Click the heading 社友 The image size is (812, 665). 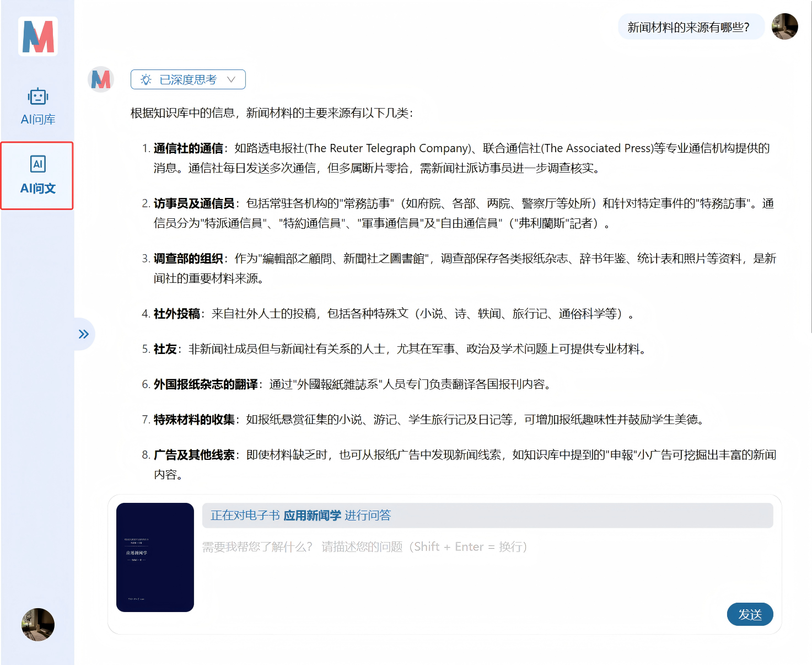click(165, 349)
